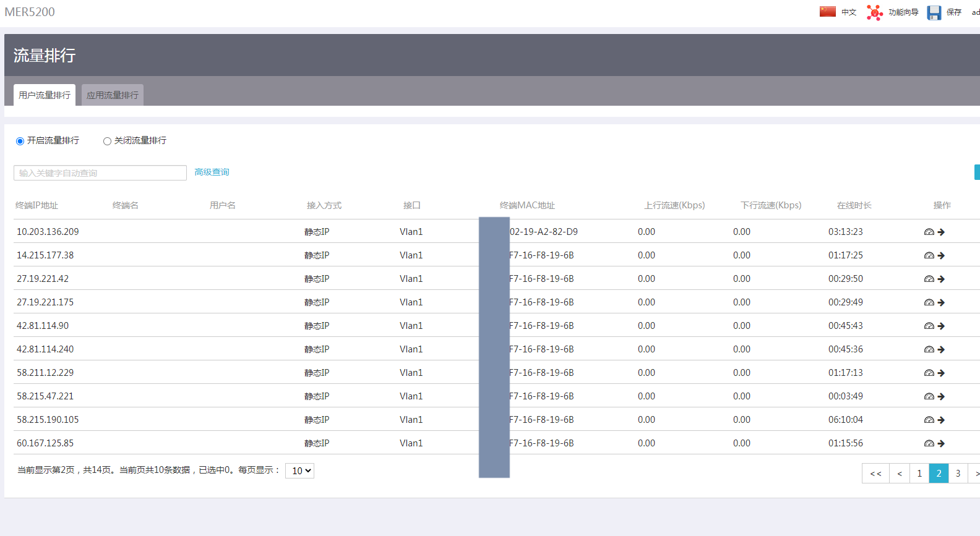Click the gauge icon for 10.203.136.209
Viewport: 980px width, 536px height.
click(929, 232)
